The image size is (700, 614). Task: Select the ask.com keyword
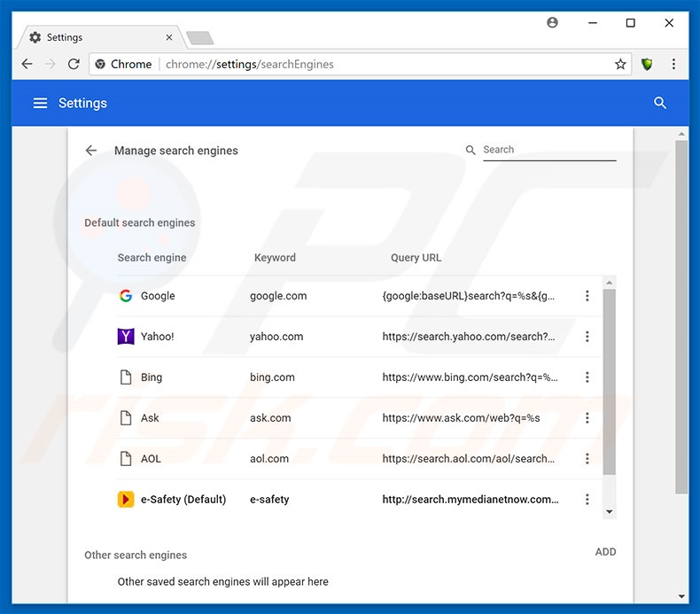(x=270, y=418)
